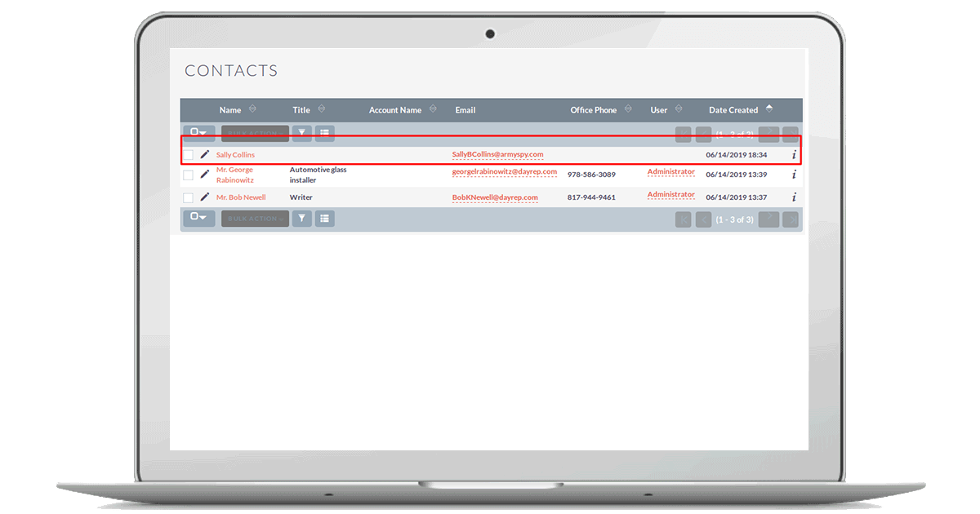Go to first page in bottom pagination
Image resolution: width=980 pixels, height=514 pixels.
[684, 219]
